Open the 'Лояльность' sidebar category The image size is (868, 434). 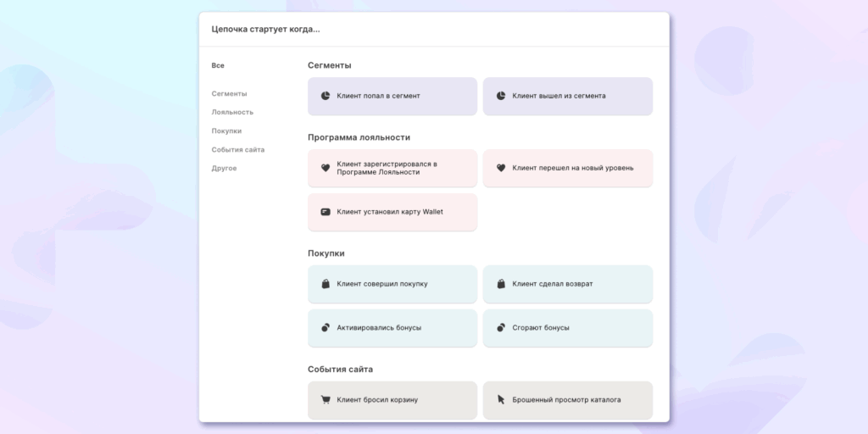[232, 112]
